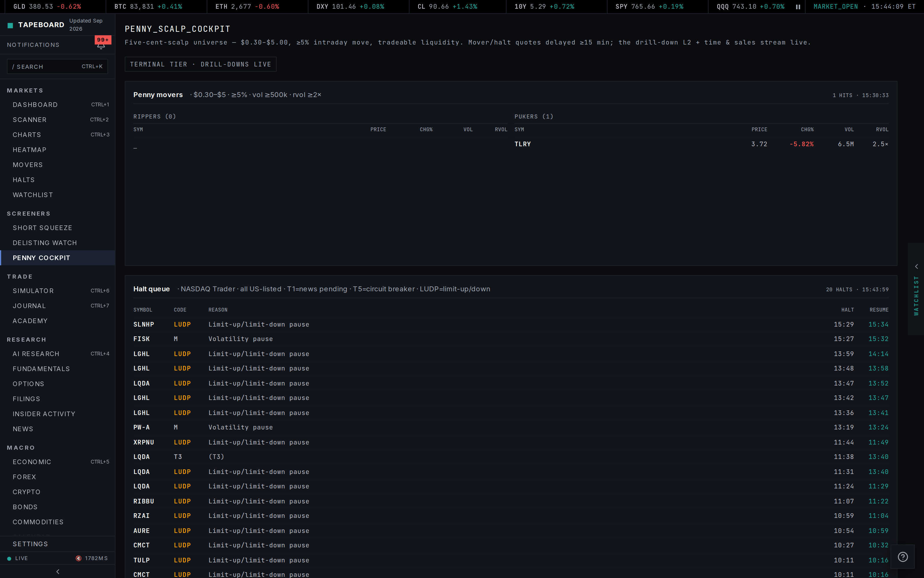Select the SLNHP halt row symbol
Image resolution: width=924 pixels, height=578 pixels.
[x=144, y=324]
